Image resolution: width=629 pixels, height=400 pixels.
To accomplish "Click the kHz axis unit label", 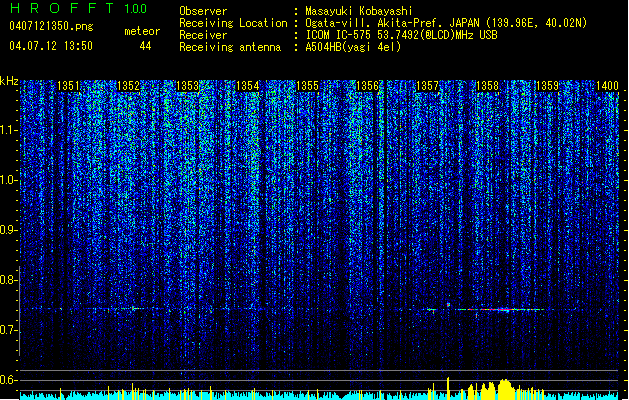I will pyautogui.click(x=9, y=81).
